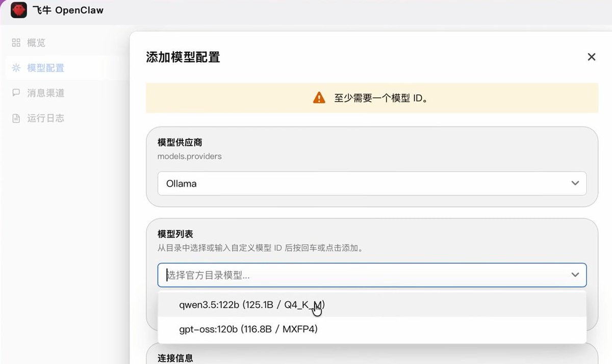Viewport: 612px width, 364px height.
Task: Click the chevron on provider dropdown
Action: click(x=575, y=184)
